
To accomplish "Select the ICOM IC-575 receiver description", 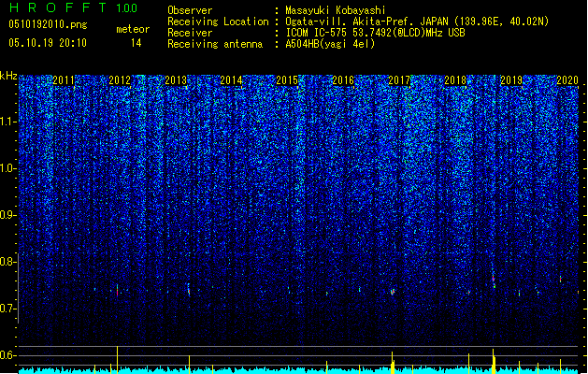I will pos(376,33).
